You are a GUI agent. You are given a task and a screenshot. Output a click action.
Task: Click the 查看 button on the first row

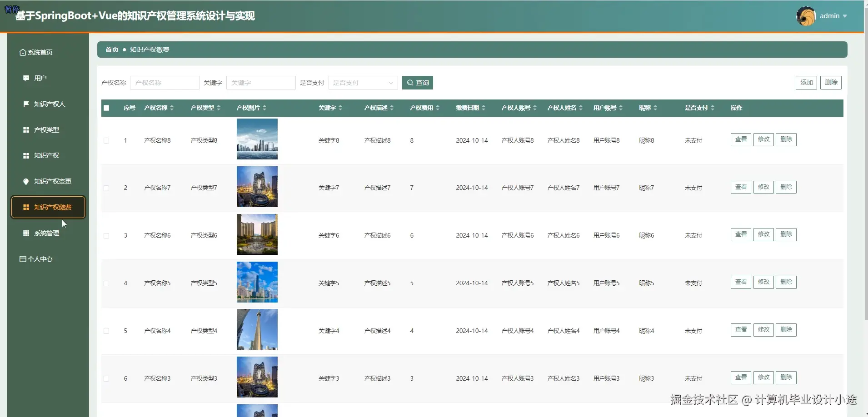click(x=740, y=139)
